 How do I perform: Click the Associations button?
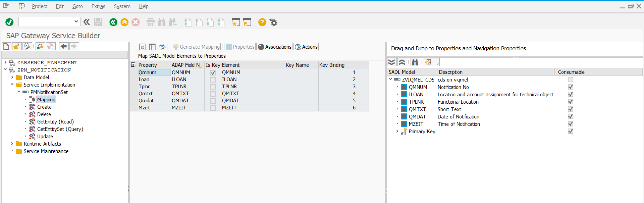tap(275, 47)
